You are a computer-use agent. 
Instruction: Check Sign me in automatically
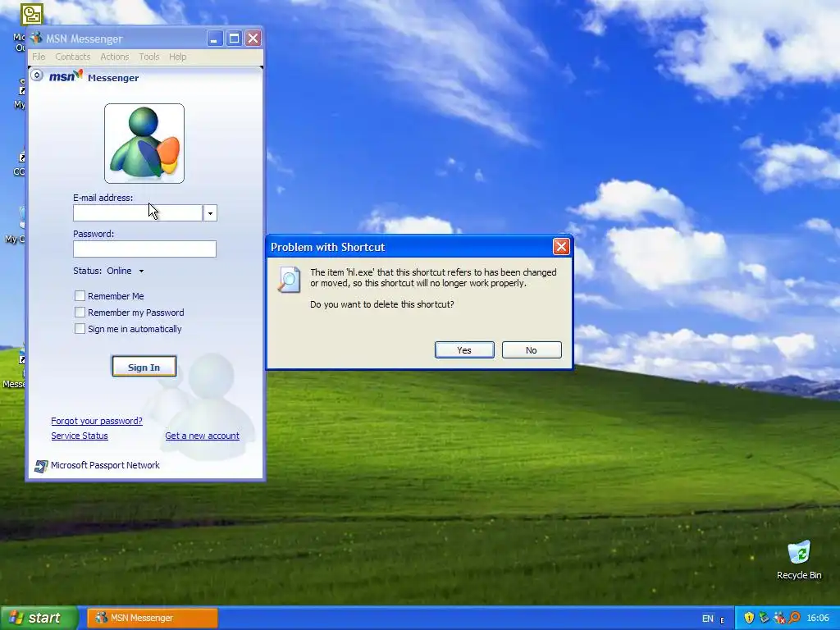point(80,329)
